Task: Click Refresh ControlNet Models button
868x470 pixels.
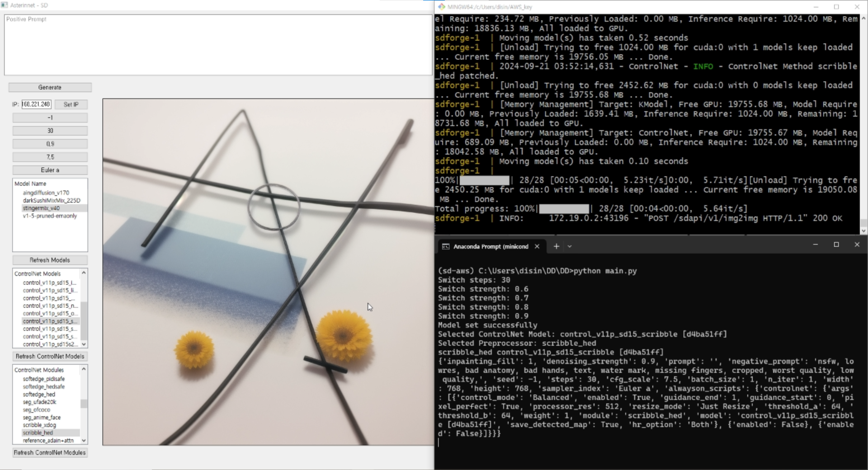Action: click(50, 356)
